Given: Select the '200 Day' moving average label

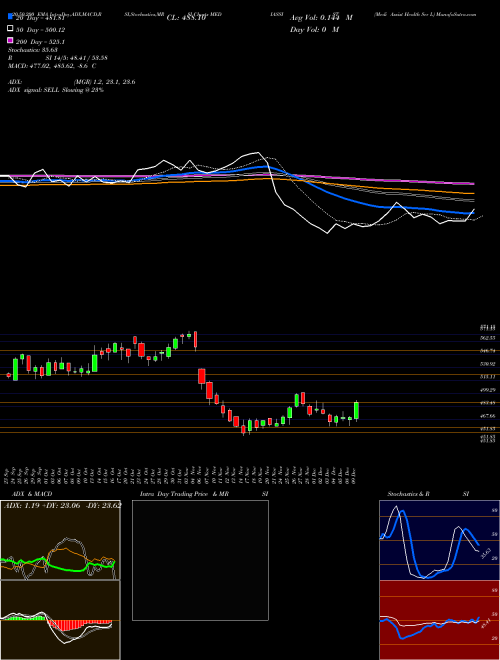Looking at the screenshot, I should coord(40,42).
